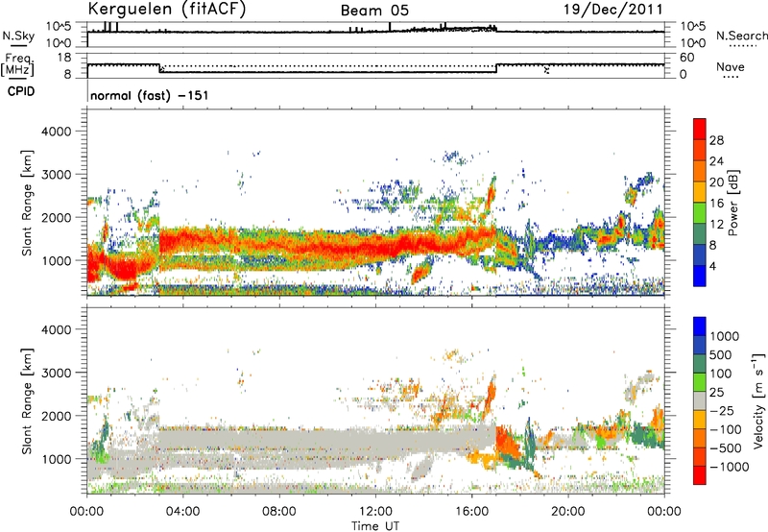Click the 'Freq. [MHz]' label
768x532 pixels.
click(x=17, y=65)
